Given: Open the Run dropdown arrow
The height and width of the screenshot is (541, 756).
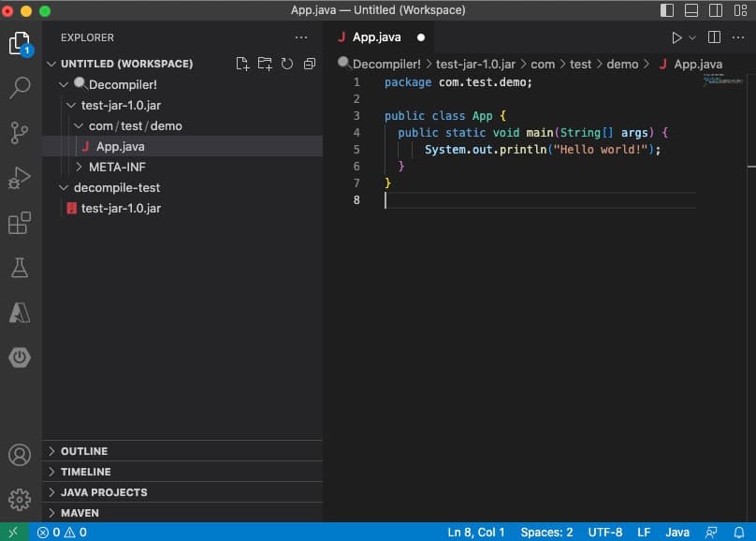Looking at the screenshot, I should (x=692, y=37).
